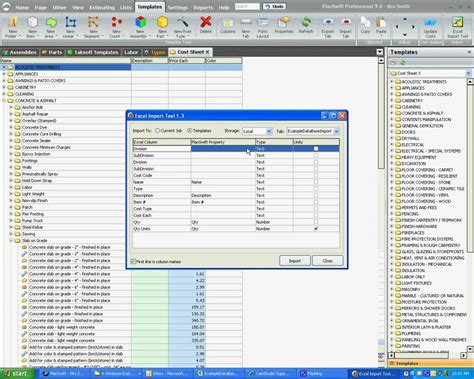Image resolution: width=474 pixels, height=379 pixels.
Task: Uncheck Units box for Qty Units row
Action: pos(316,229)
